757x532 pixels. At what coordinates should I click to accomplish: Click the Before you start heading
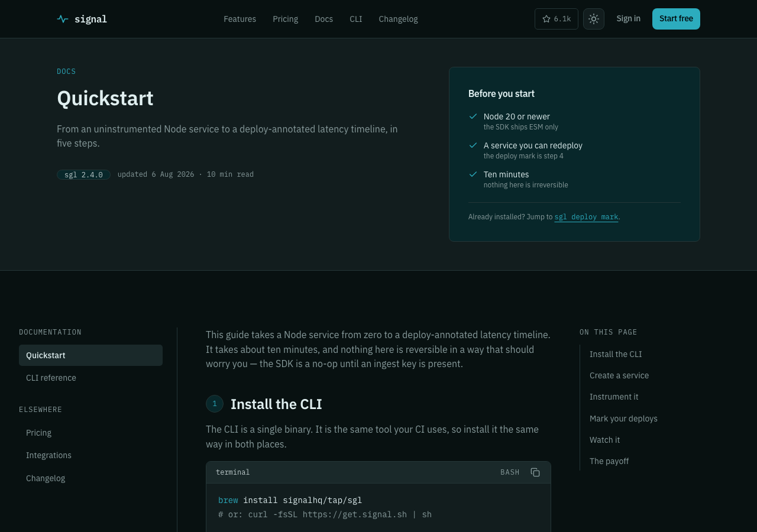click(x=502, y=93)
